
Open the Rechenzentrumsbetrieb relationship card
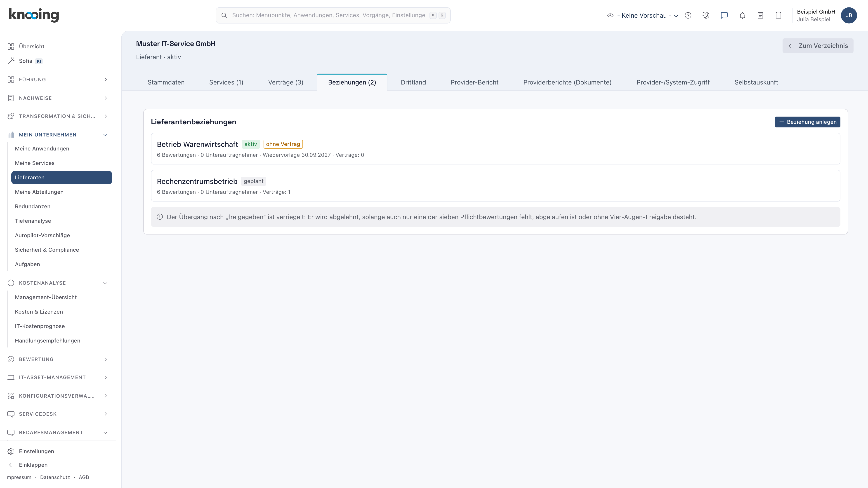[x=495, y=186]
